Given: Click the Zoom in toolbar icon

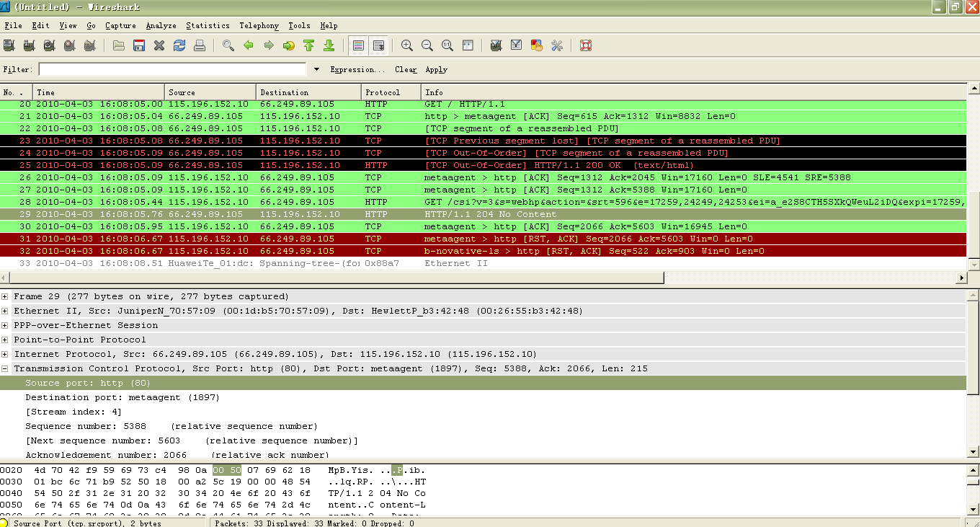Looking at the screenshot, I should coord(407,45).
